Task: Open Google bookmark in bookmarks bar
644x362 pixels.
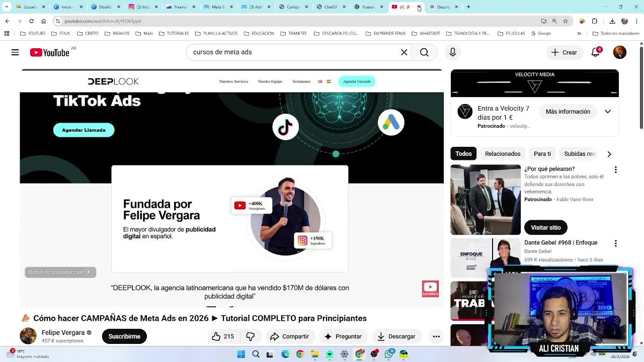Action: (x=541, y=34)
